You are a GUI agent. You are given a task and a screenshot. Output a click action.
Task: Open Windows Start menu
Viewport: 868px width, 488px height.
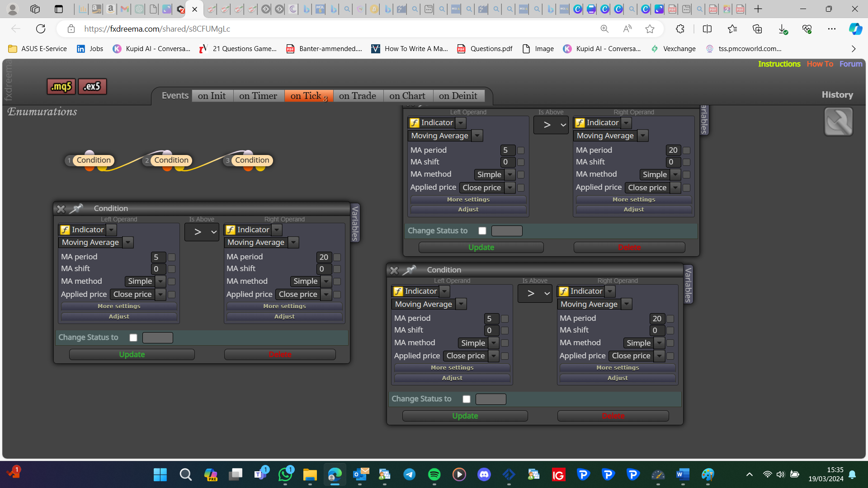pos(160,474)
